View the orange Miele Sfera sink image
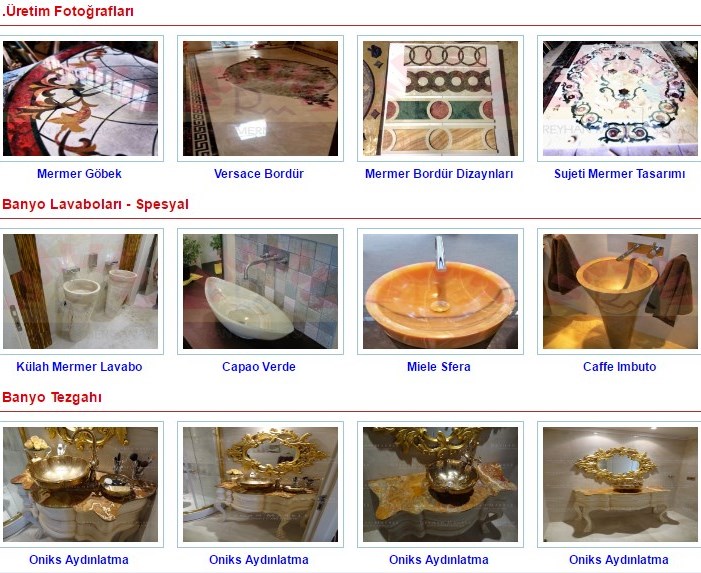Image resolution: width=701 pixels, height=573 pixels. point(440,291)
